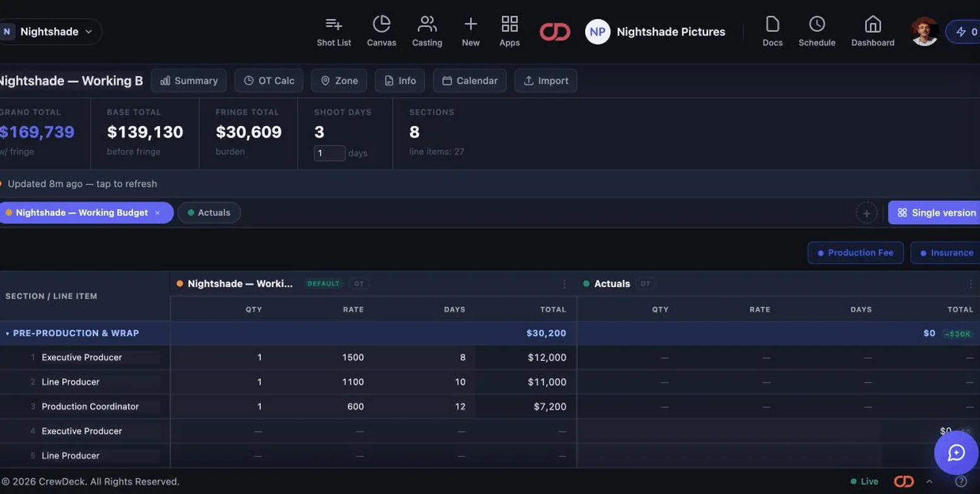Open the Schedule clock icon

(x=817, y=32)
